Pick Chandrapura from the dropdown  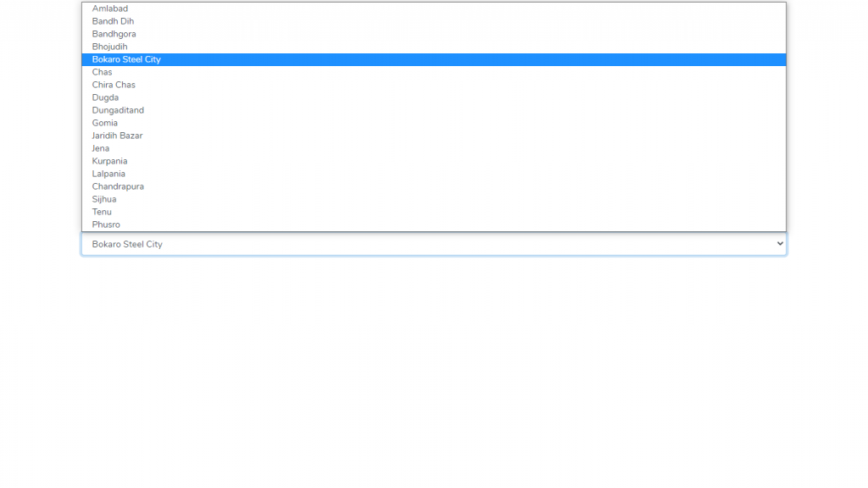(x=118, y=186)
